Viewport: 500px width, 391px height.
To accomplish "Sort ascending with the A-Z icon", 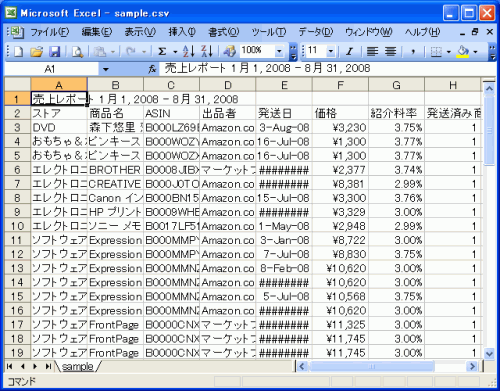I will click(189, 51).
